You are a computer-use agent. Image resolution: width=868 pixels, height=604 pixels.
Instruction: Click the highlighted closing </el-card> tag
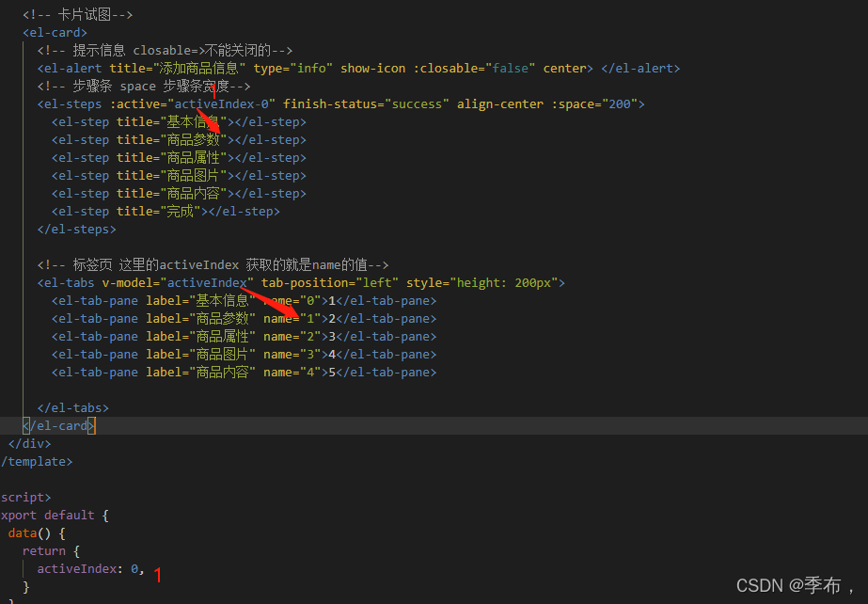(x=59, y=426)
